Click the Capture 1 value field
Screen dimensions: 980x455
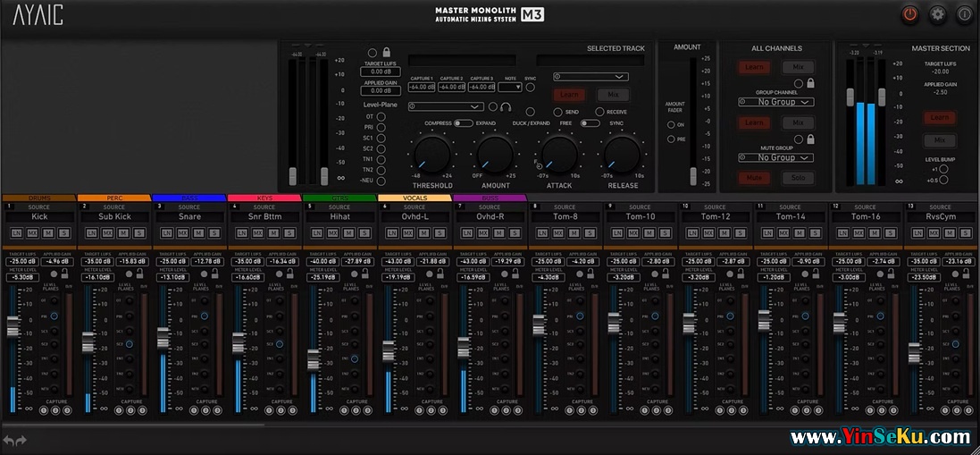click(x=422, y=87)
